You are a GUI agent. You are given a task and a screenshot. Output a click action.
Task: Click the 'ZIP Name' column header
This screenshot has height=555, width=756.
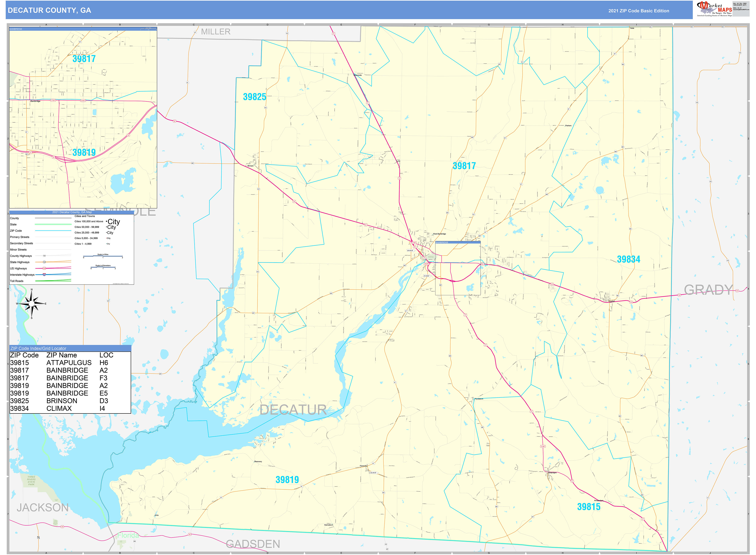(x=61, y=355)
